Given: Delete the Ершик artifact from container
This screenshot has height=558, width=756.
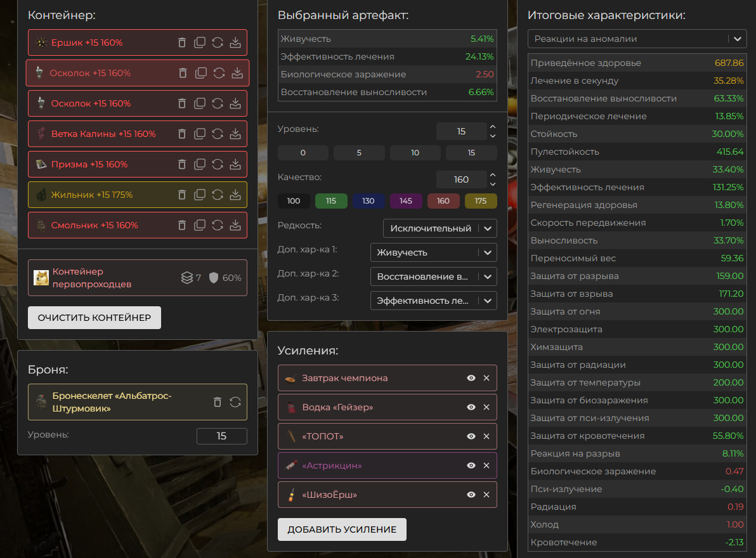Looking at the screenshot, I should 182,42.
